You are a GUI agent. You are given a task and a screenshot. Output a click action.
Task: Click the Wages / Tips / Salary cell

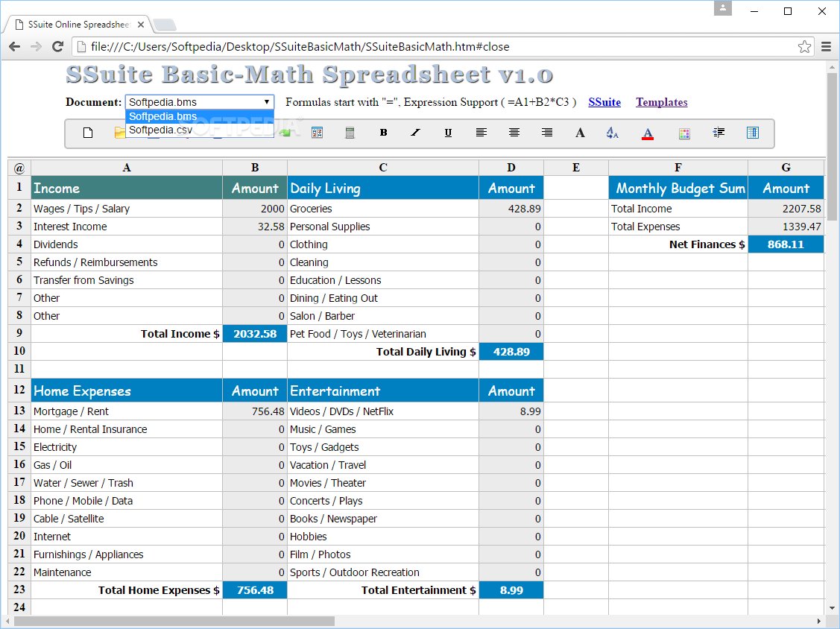pyautogui.click(x=127, y=209)
